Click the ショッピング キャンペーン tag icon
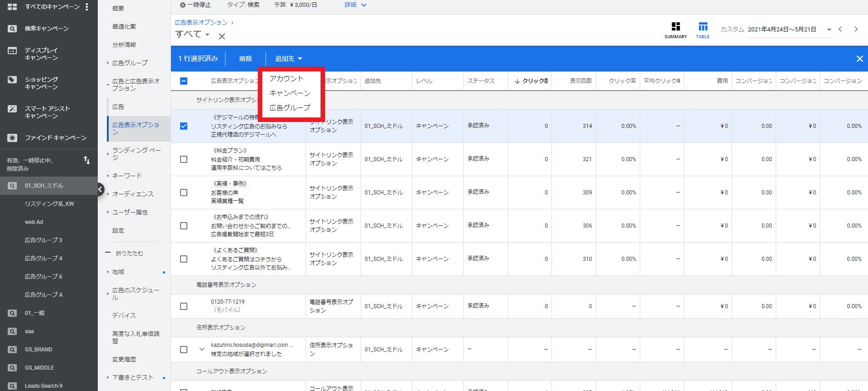Viewport: 868px width, 391px height. click(12, 80)
